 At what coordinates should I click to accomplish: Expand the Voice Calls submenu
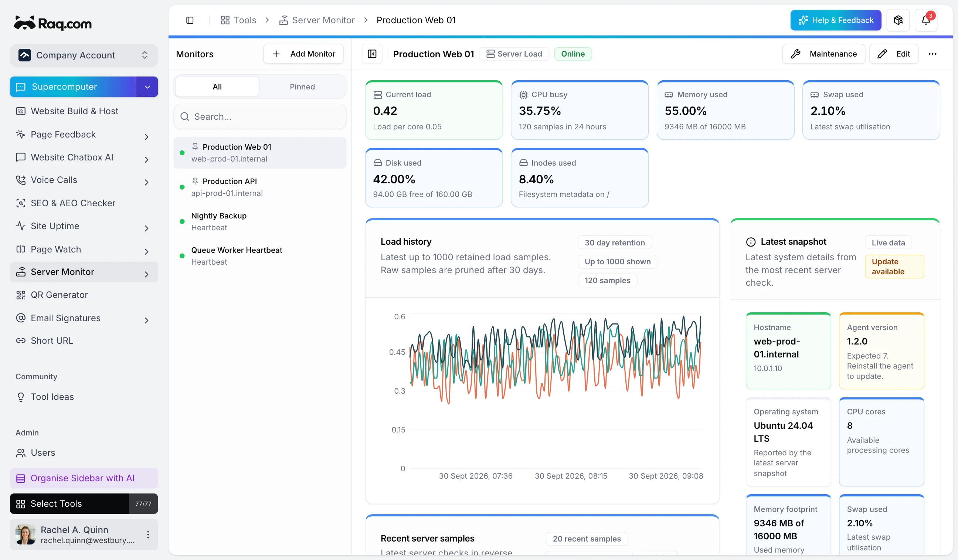(146, 182)
